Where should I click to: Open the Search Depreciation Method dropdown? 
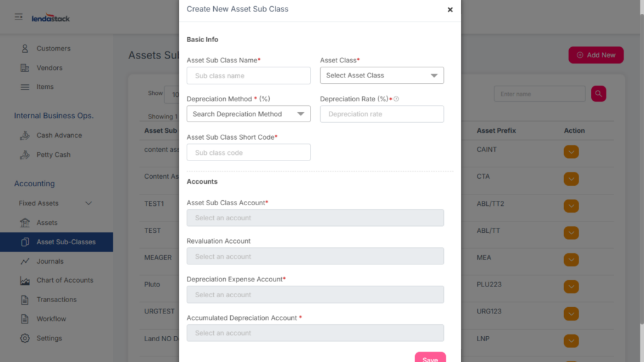click(x=248, y=114)
